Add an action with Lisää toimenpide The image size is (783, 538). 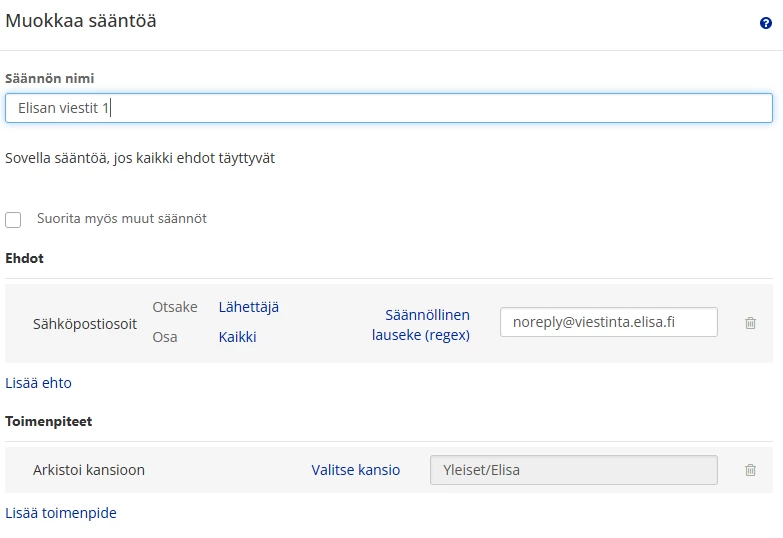point(61,513)
